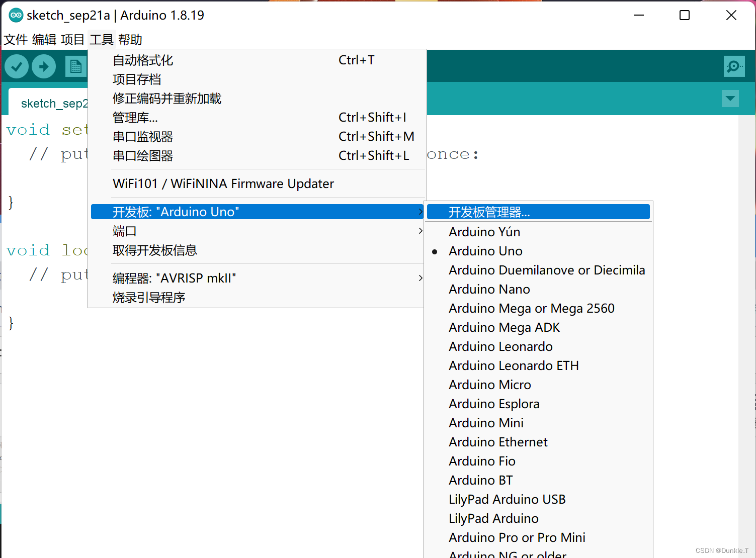Click the New sketch document icon
Viewport: 756px width, 558px height.
[76, 66]
